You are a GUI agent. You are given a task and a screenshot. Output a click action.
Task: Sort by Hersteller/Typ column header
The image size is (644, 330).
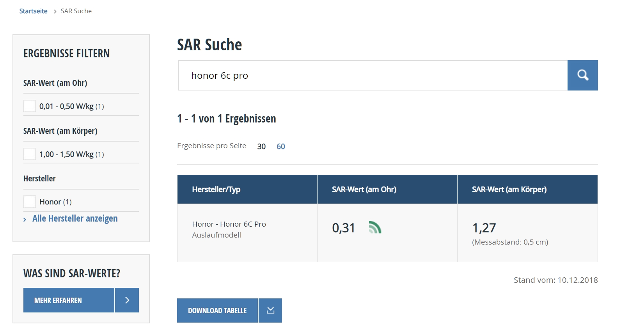pos(216,190)
